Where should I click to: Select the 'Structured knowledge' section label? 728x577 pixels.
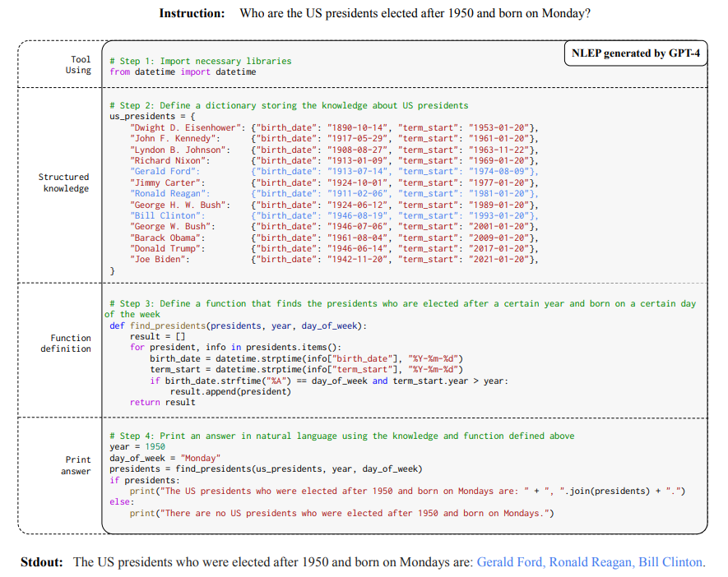pyautogui.click(x=64, y=183)
